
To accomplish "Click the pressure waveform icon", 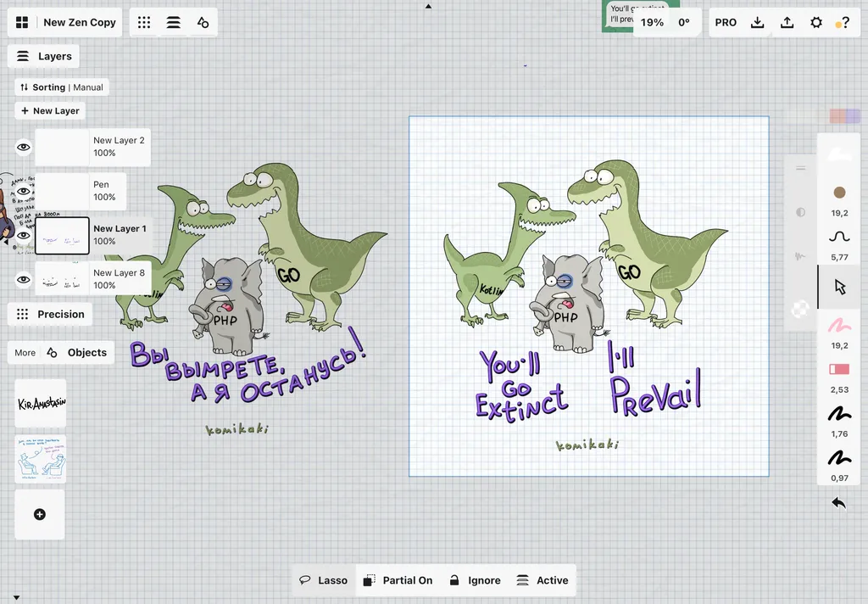I will tap(800, 256).
